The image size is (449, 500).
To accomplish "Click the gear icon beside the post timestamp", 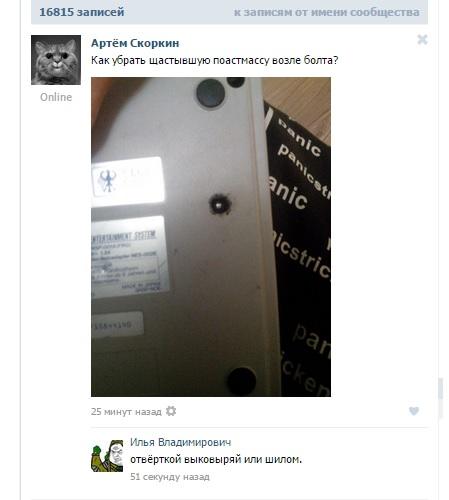I will (171, 411).
